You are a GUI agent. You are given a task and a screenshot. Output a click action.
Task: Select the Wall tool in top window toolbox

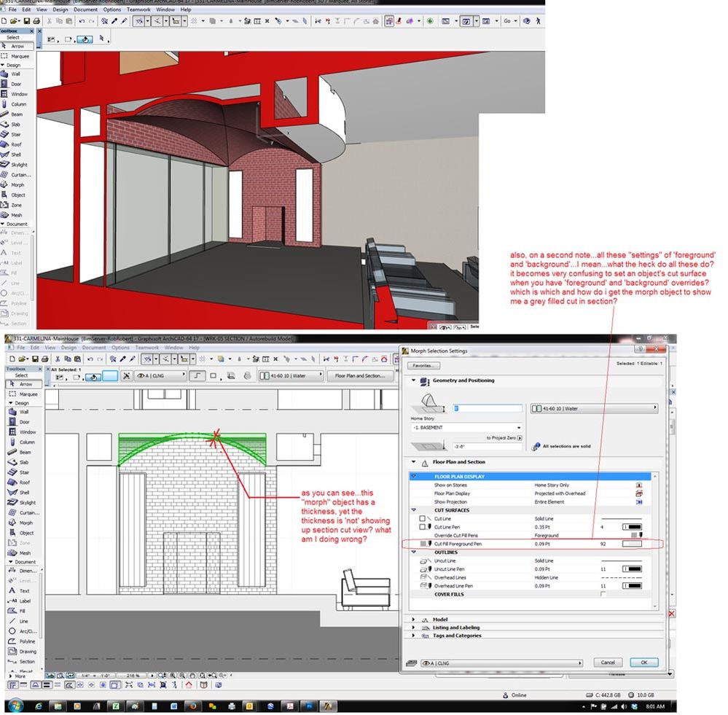(16, 74)
